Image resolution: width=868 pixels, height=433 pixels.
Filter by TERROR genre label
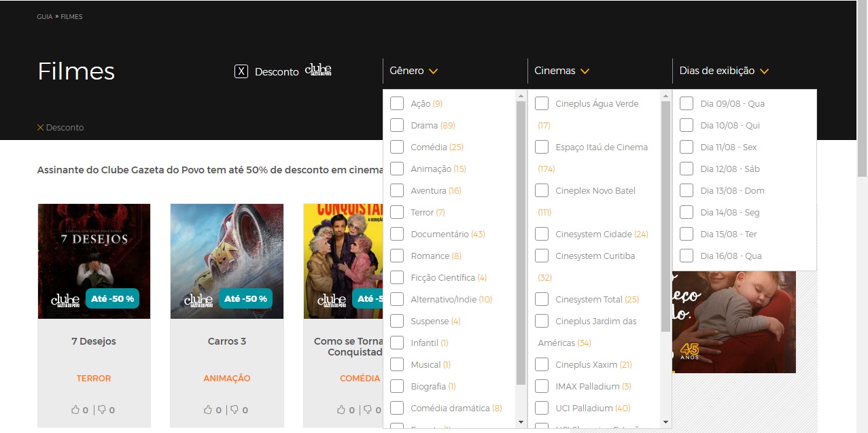[94, 379]
